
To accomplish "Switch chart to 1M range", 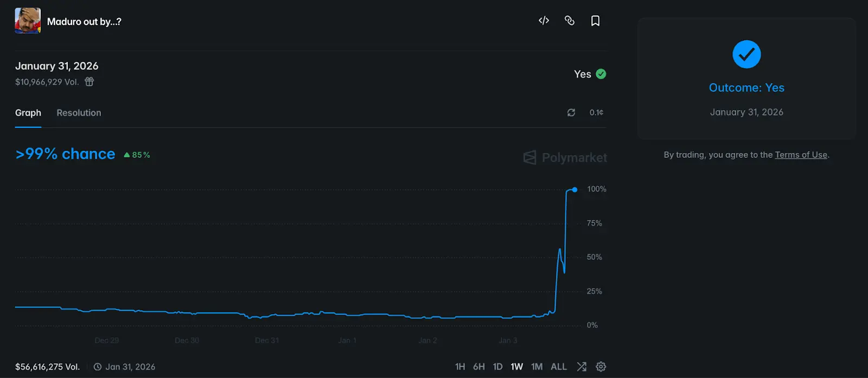I will pos(537,367).
